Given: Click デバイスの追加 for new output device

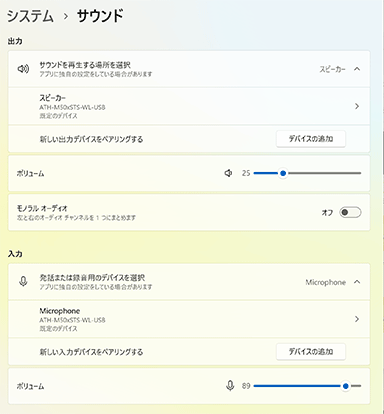Looking at the screenshot, I should click(x=311, y=139).
